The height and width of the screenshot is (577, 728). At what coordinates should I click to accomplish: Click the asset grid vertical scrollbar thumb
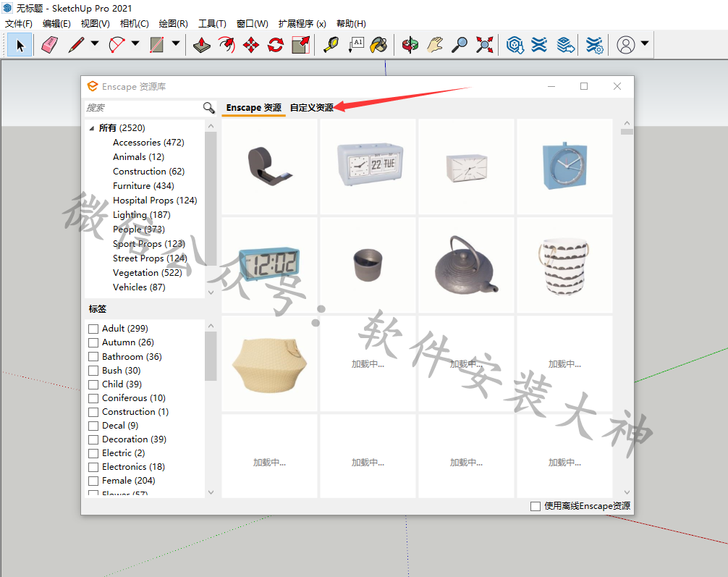click(627, 132)
